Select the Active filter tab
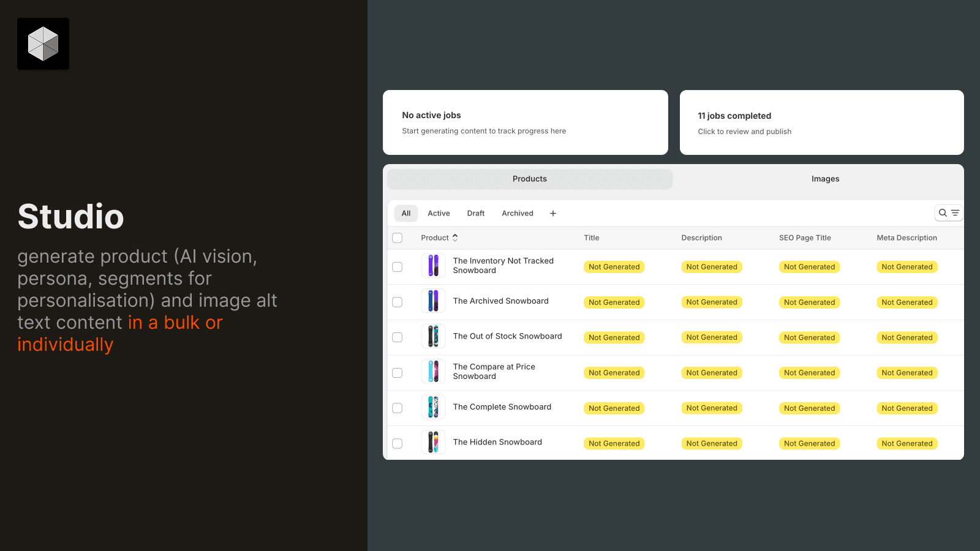 [439, 213]
